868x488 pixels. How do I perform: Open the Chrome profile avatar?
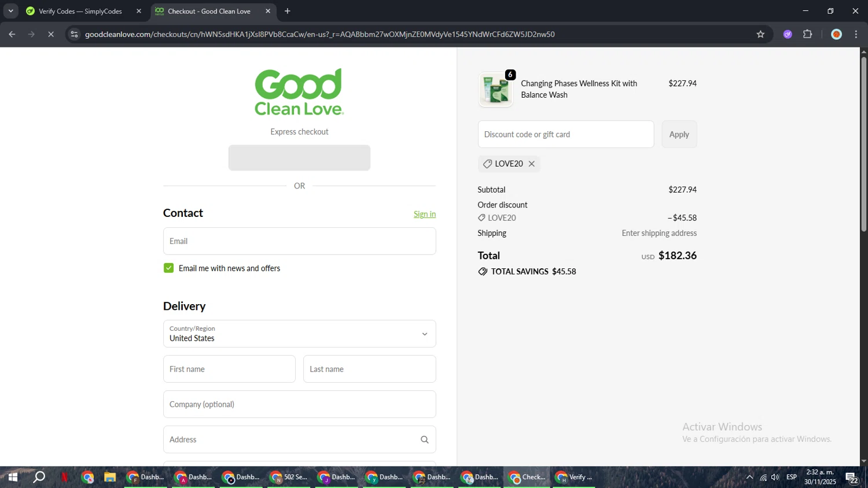(836, 34)
